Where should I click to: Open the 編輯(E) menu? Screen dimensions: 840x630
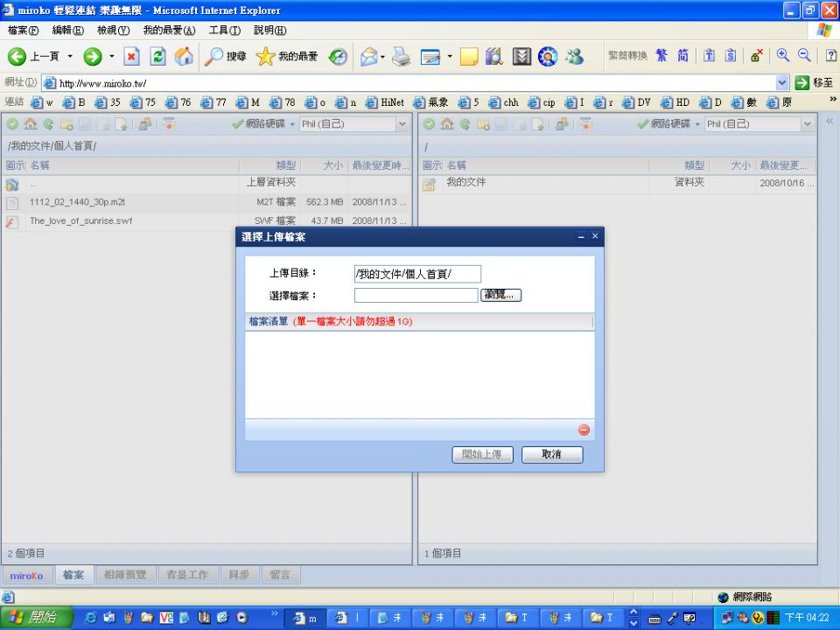(x=68, y=31)
